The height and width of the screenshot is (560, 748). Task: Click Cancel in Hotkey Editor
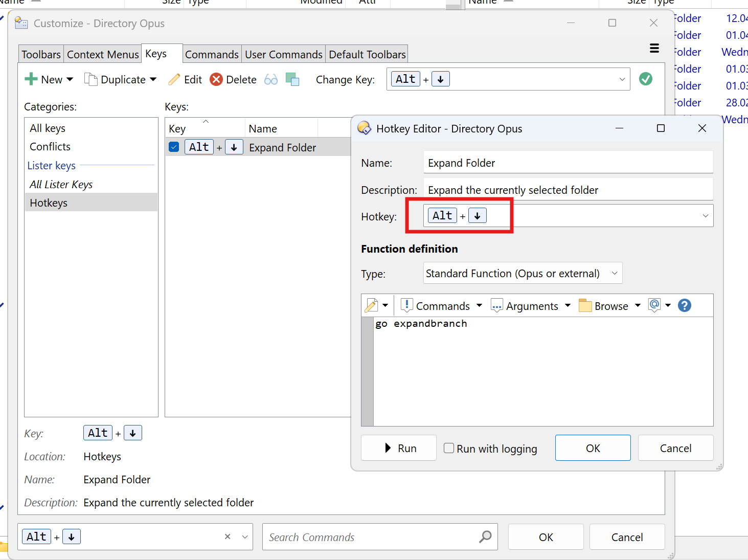click(x=675, y=448)
